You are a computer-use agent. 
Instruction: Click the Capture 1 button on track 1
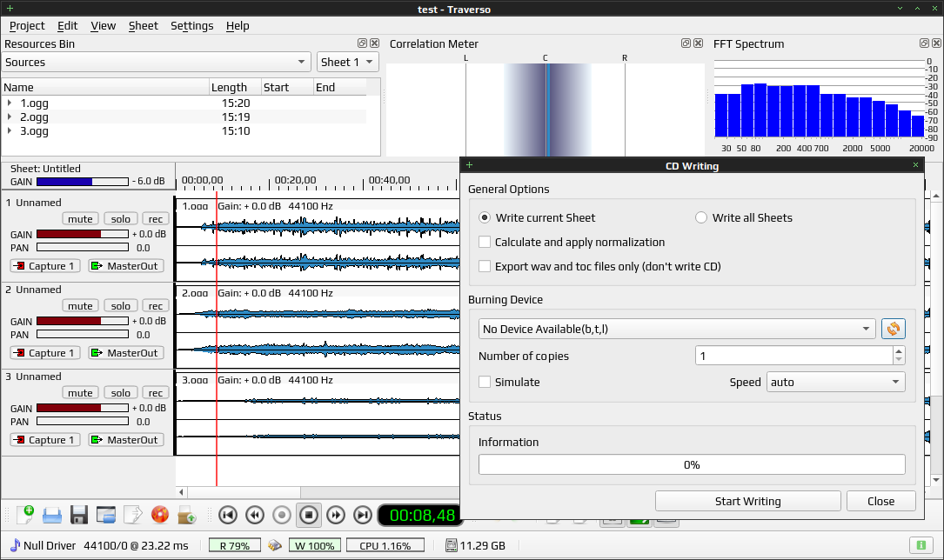[x=45, y=266]
